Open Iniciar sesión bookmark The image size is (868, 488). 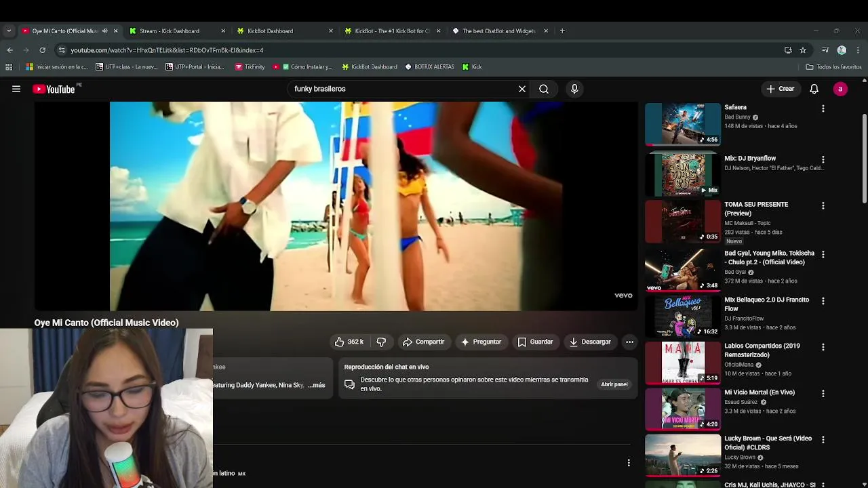point(57,66)
